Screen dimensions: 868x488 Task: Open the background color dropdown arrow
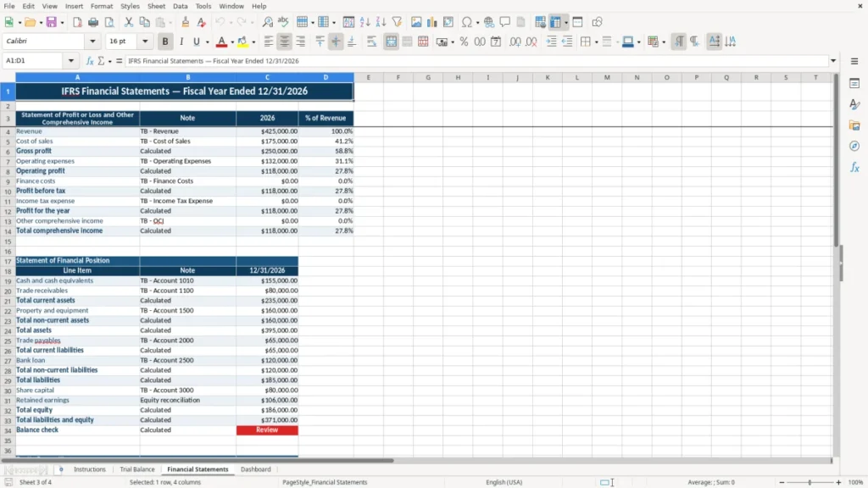253,42
